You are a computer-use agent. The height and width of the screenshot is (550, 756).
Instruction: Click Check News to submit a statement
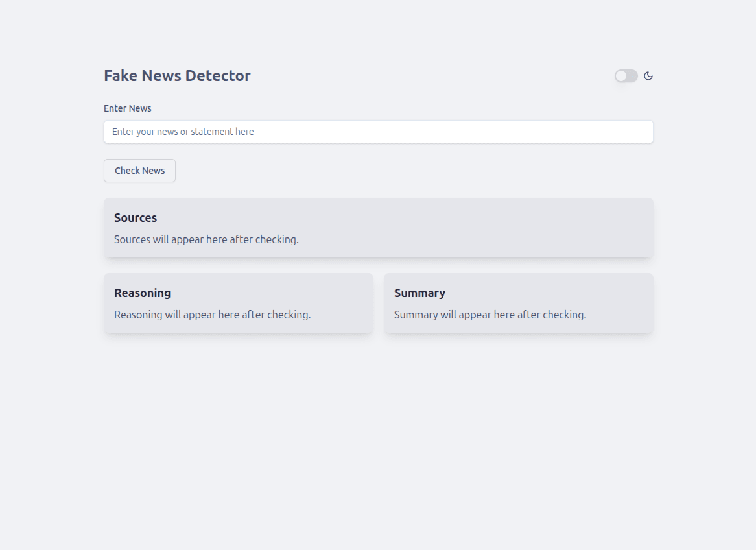(x=139, y=170)
